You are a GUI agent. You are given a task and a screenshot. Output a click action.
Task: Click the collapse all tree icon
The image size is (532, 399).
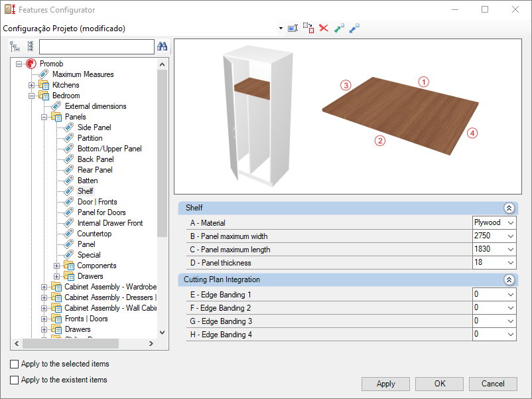coord(30,46)
